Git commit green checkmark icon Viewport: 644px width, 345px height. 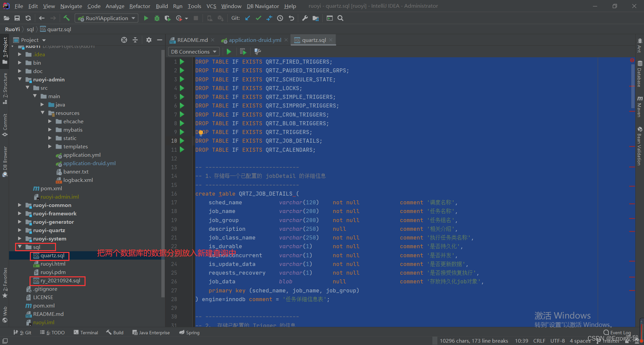tap(258, 18)
